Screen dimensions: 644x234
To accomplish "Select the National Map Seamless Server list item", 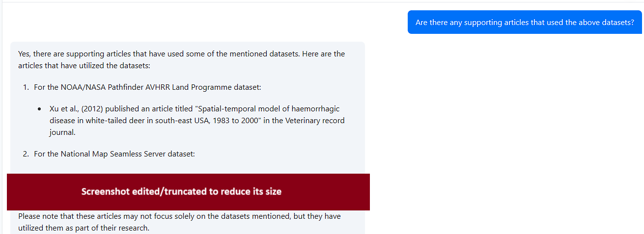I will tap(114, 154).
